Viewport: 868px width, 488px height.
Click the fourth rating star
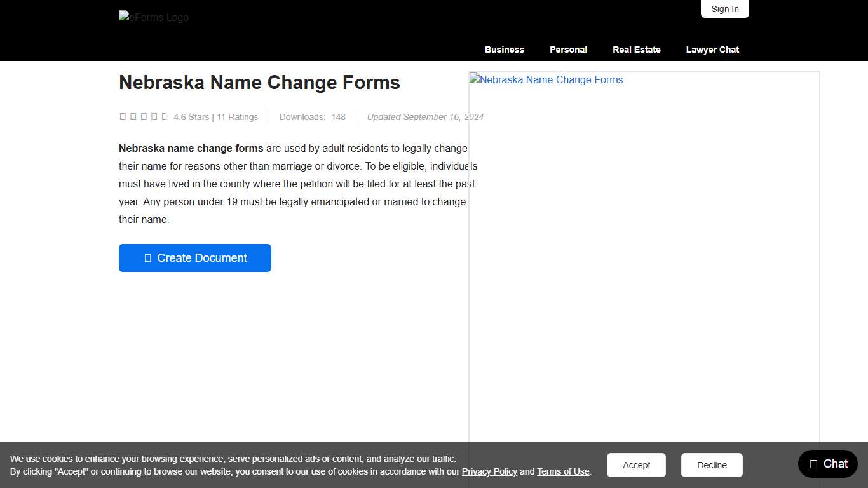[154, 116]
